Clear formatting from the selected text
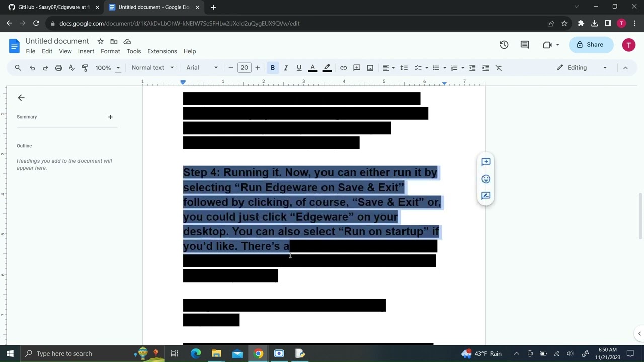 click(x=499, y=68)
